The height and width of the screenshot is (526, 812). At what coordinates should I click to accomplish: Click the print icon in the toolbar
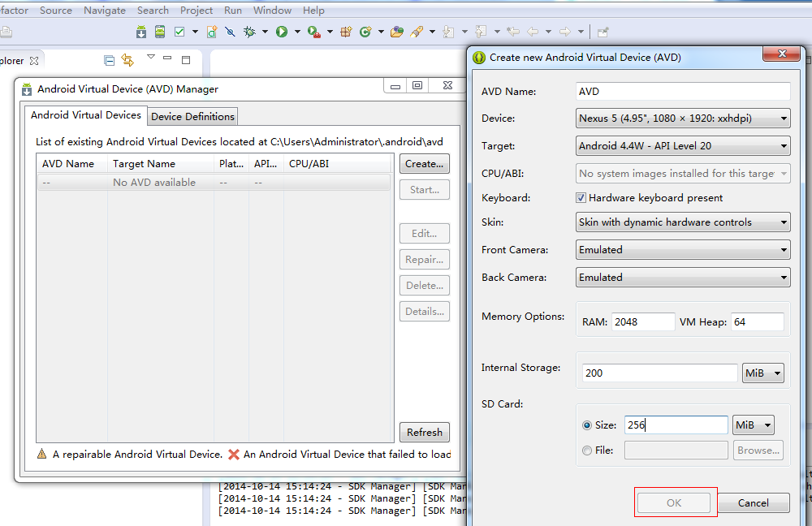[x=6, y=32]
